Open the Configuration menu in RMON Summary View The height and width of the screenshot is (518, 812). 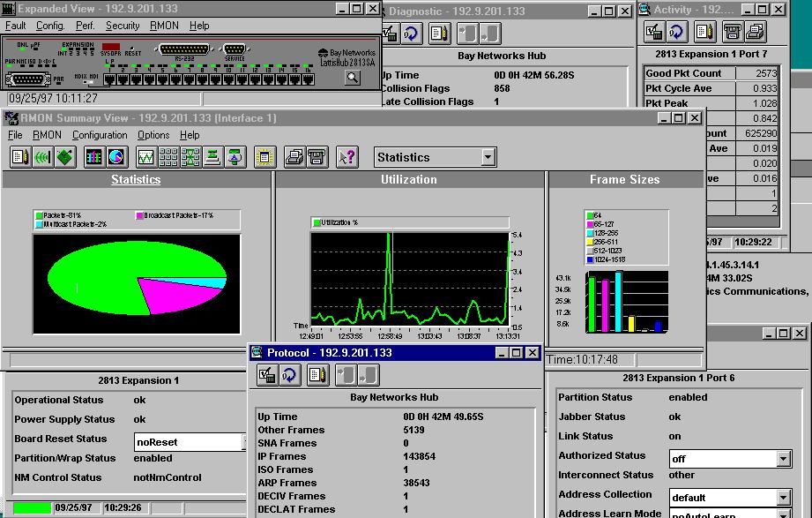point(100,135)
